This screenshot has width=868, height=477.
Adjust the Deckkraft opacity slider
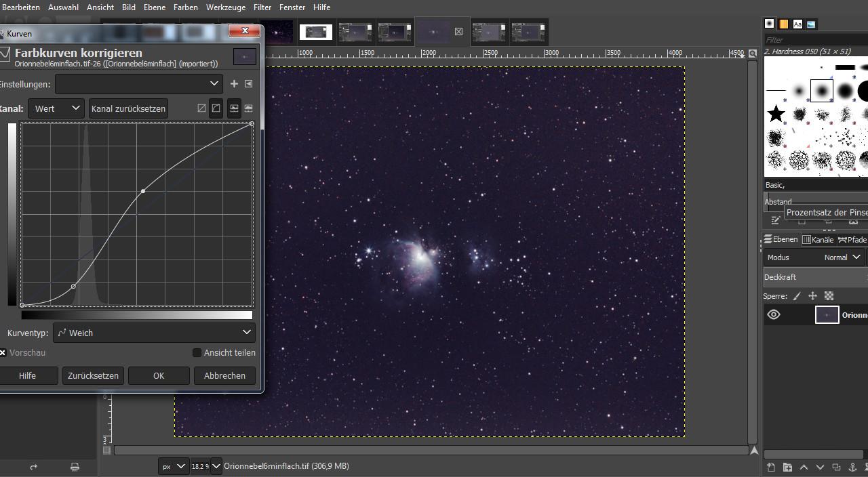pyautogui.click(x=816, y=277)
